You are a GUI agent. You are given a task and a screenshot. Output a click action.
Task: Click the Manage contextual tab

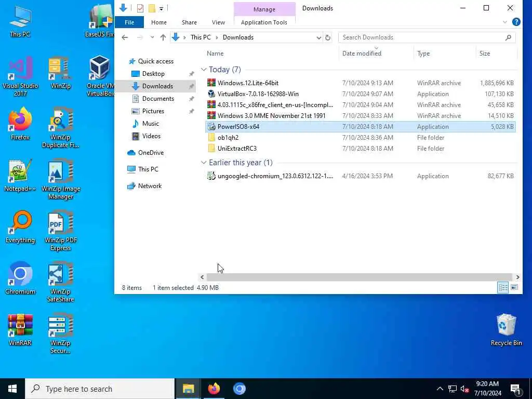pos(264,9)
